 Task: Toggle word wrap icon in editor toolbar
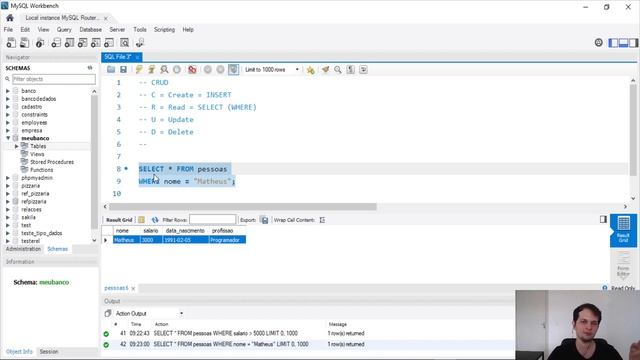coord(363,70)
